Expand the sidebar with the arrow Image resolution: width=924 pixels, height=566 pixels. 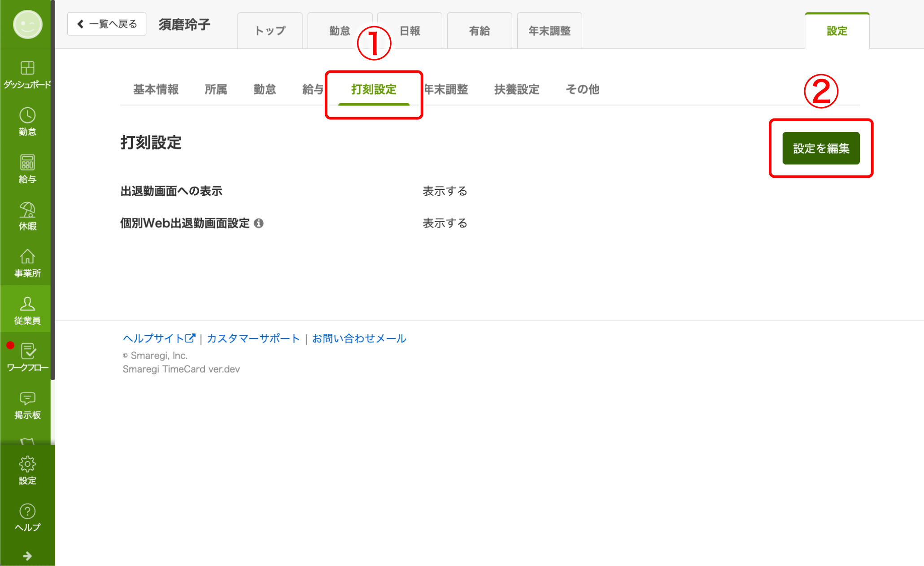coord(27,556)
